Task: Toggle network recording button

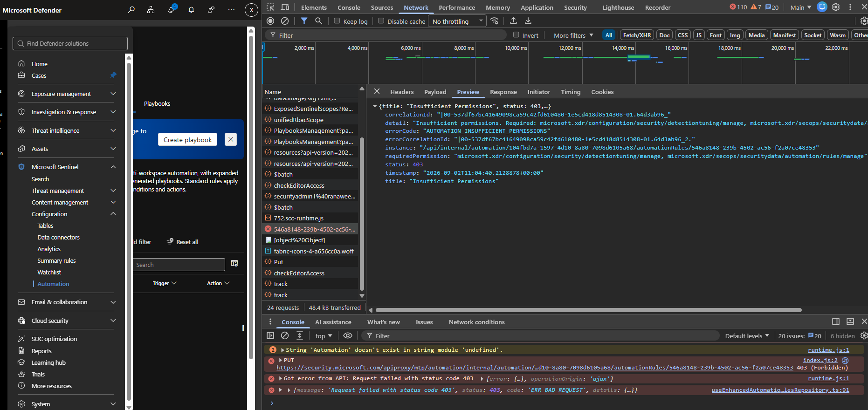Action: pos(270,21)
